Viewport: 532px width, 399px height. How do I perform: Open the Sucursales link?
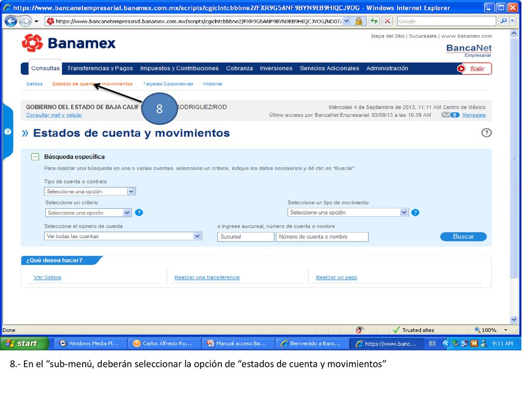click(x=422, y=36)
